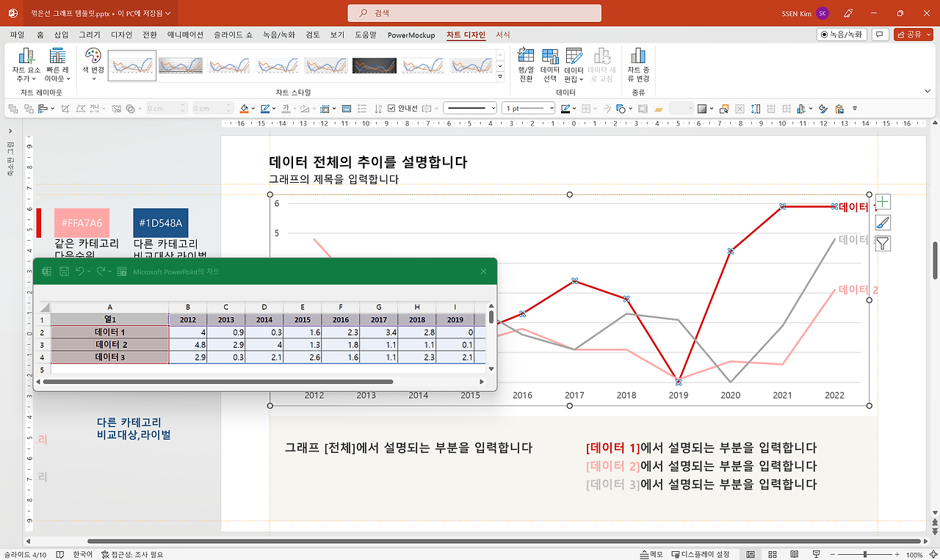The image size is (940, 560).
Task: Open the PowerMockup tab
Action: (411, 34)
